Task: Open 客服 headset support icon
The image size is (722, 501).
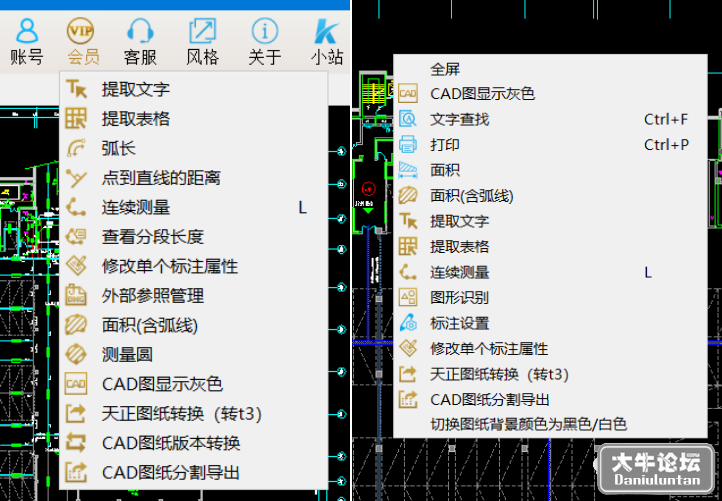Action: tap(140, 42)
